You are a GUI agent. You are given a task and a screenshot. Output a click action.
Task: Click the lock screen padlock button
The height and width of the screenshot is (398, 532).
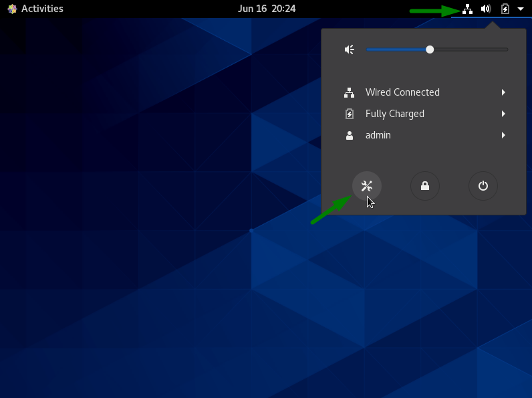424,186
